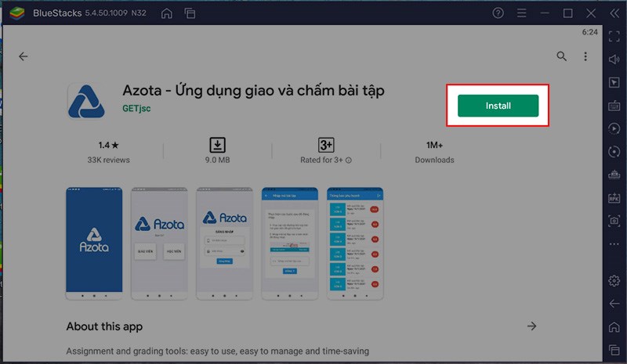Expand About this app arrow
627x364 pixels.
tap(531, 326)
